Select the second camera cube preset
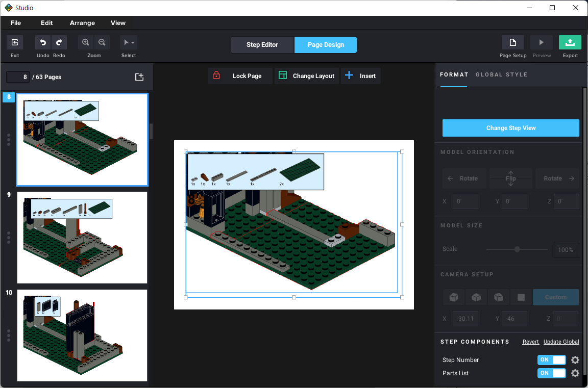588x388 pixels. tap(476, 297)
